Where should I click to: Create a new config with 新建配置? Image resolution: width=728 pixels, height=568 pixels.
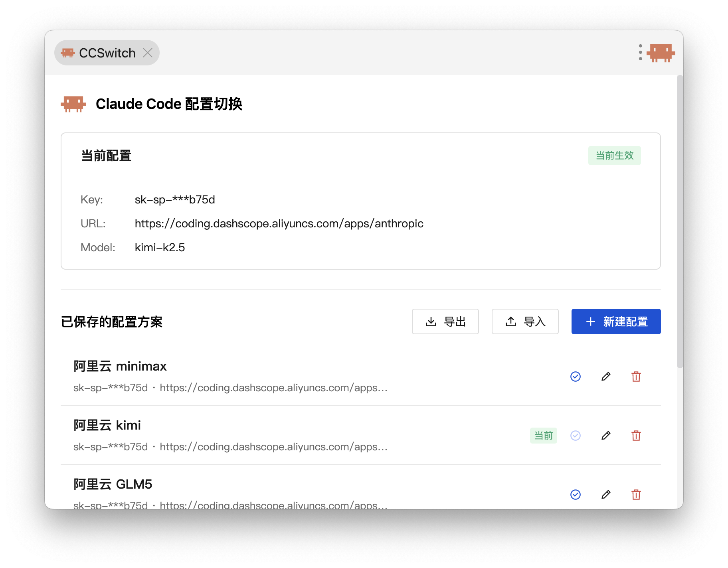pos(616,321)
